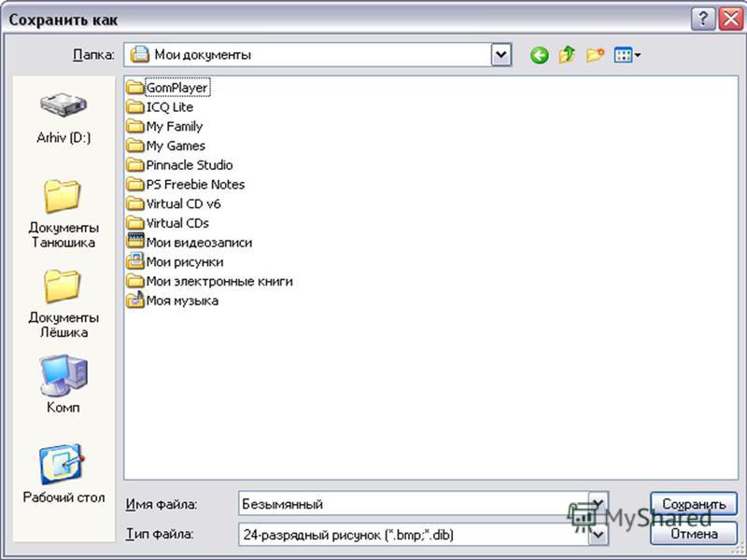Open Документы Лёшика places shortcut
The width and height of the screenshot is (747, 560).
[x=63, y=304]
